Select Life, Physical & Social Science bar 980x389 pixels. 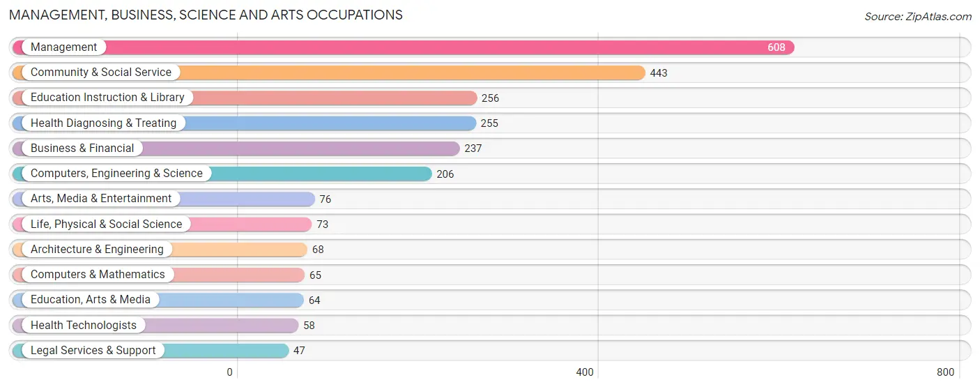coord(162,224)
